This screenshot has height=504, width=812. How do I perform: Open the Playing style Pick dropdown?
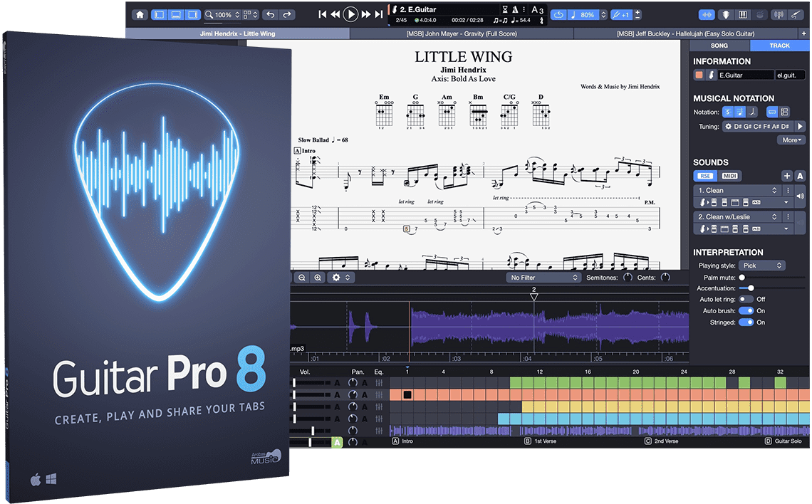761,266
